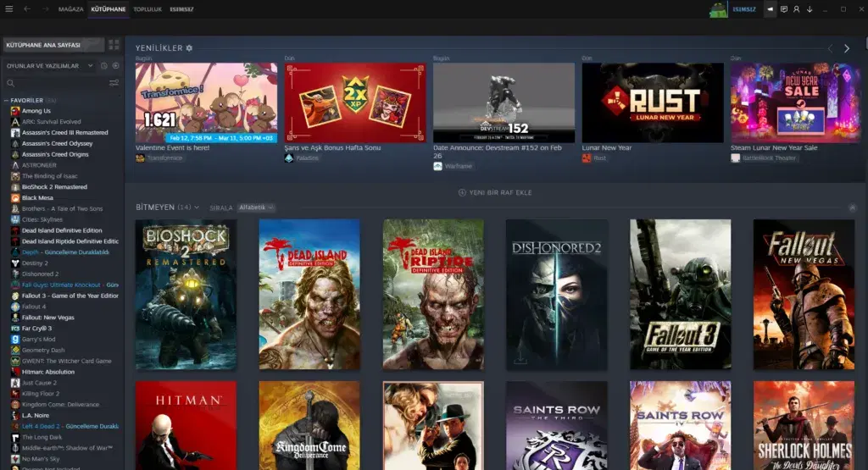Click the Paladins icon under the news card
Screen dimensions: 868x470
289,158
